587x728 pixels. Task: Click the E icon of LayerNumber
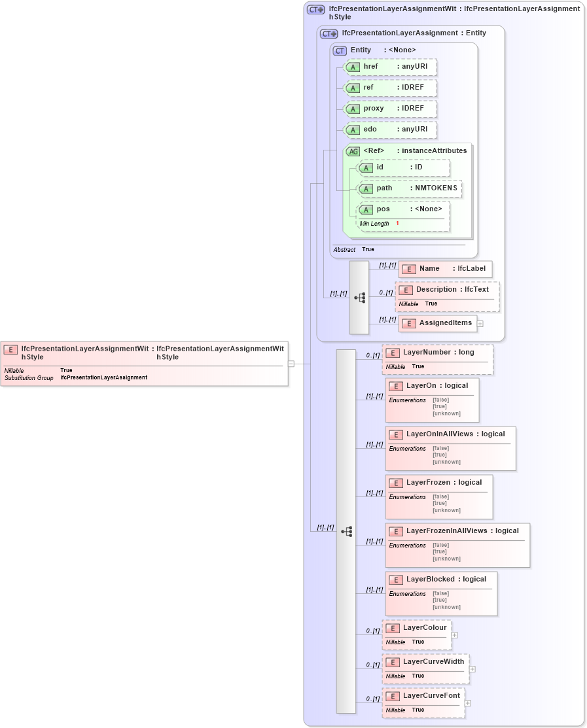[393, 352]
